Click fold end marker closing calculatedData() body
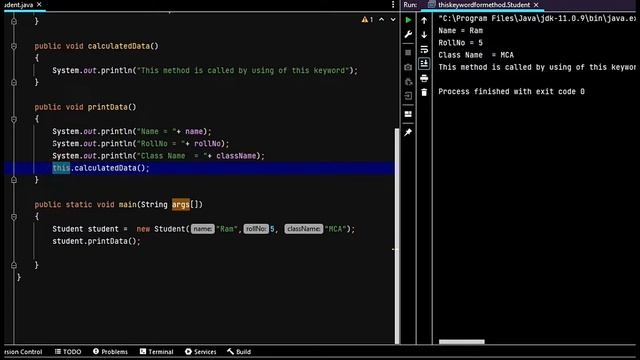 tap(14, 82)
